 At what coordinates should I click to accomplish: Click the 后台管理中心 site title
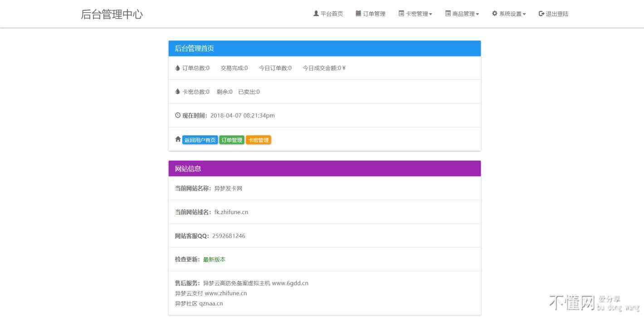point(112,14)
